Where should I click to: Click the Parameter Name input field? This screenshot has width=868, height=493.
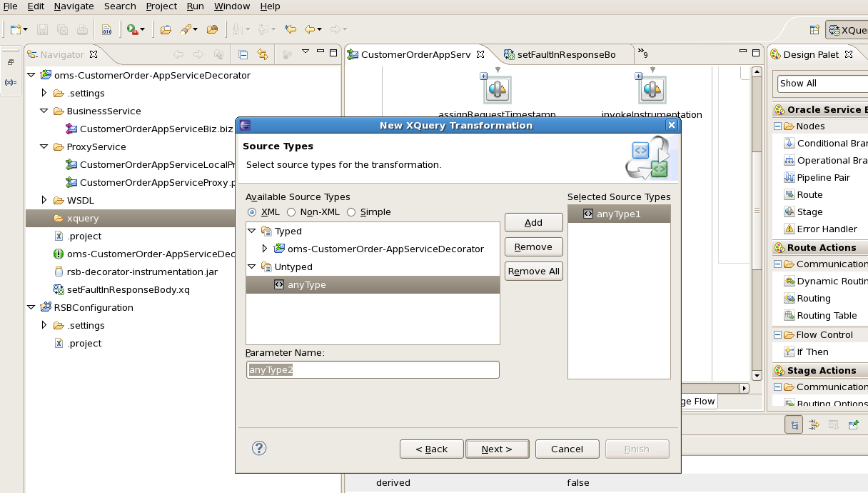pos(373,369)
